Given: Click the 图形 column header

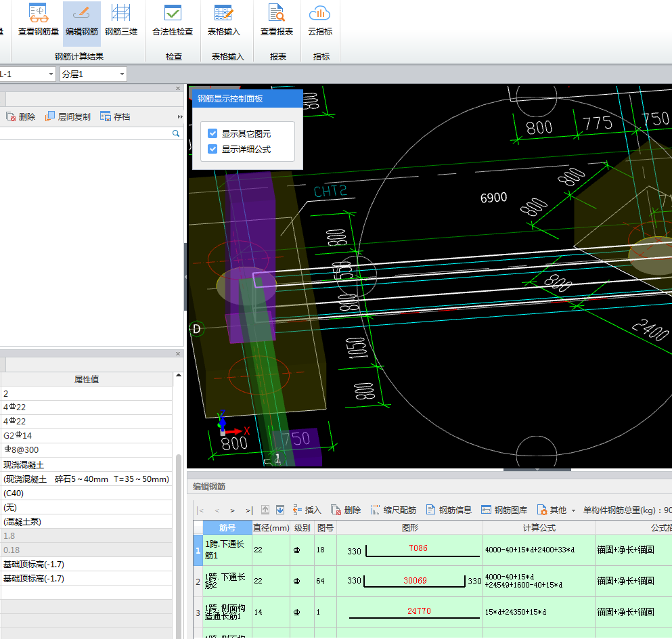Looking at the screenshot, I should [409, 527].
